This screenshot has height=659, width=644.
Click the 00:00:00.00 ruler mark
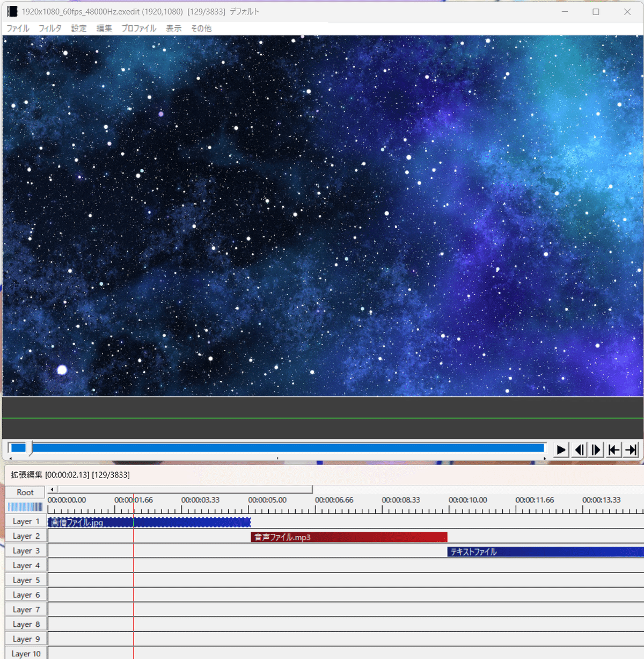point(67,500)
